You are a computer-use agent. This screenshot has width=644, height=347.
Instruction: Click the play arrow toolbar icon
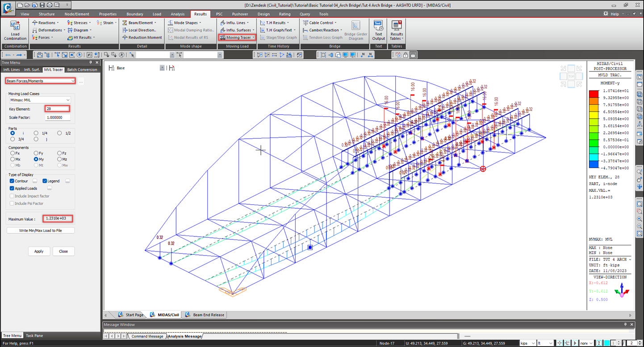coord(282,55)
